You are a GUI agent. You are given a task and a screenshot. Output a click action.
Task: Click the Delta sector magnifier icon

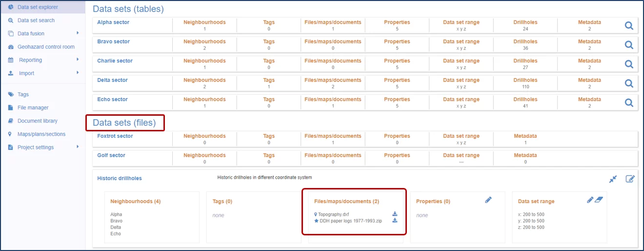(629, 84)
